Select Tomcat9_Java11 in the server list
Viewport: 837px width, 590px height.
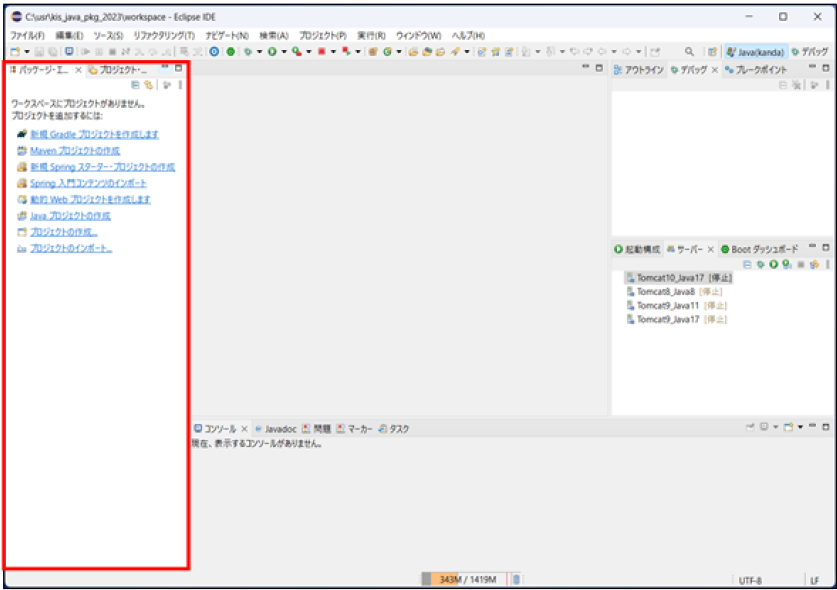point(668,305)
